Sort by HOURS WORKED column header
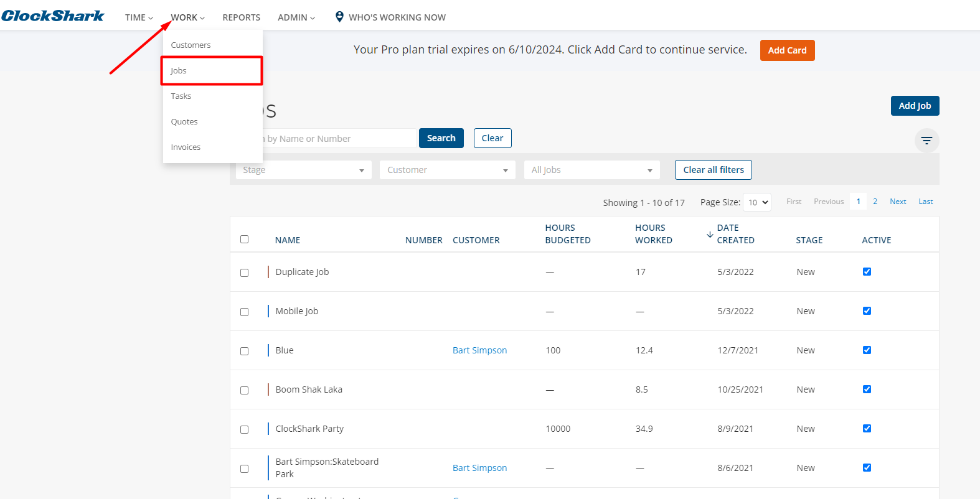This screenshot has width=980, height=499. tap(654, 234)
